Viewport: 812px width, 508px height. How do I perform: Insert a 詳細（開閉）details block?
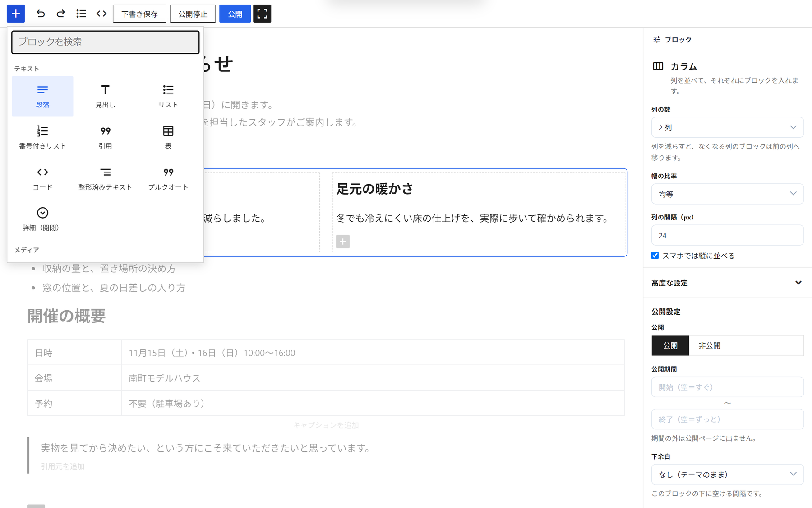pyautogui.click(x=42, y=219)
